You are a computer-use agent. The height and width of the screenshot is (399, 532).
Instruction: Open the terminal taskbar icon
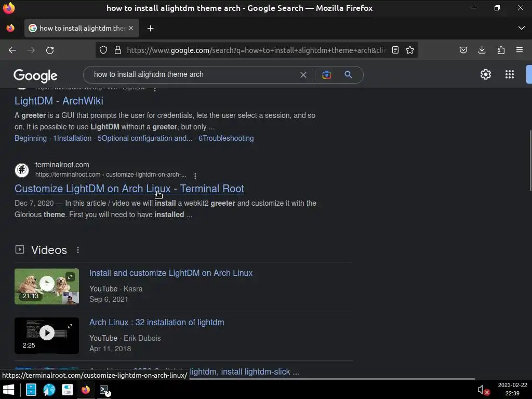click(104, 390)
